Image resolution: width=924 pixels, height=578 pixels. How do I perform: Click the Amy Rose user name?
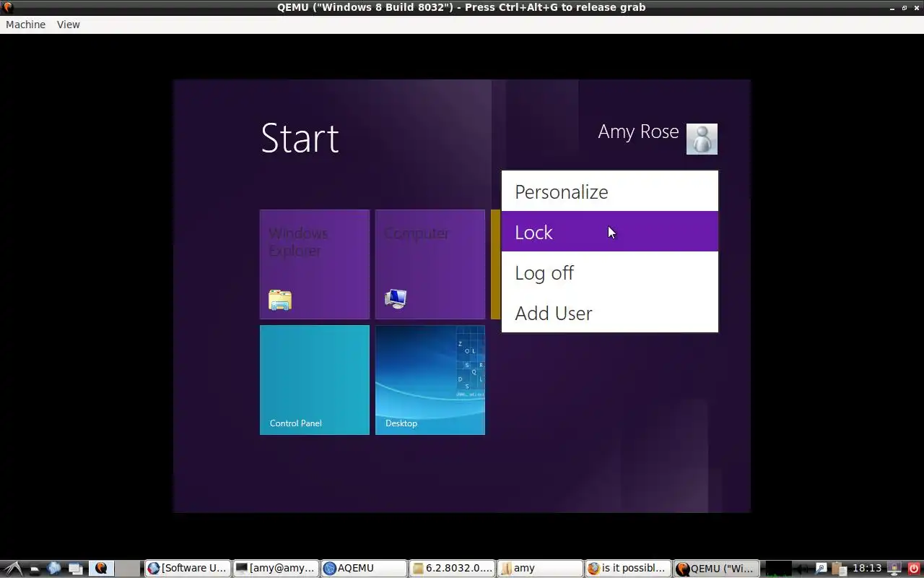[638, 131]
